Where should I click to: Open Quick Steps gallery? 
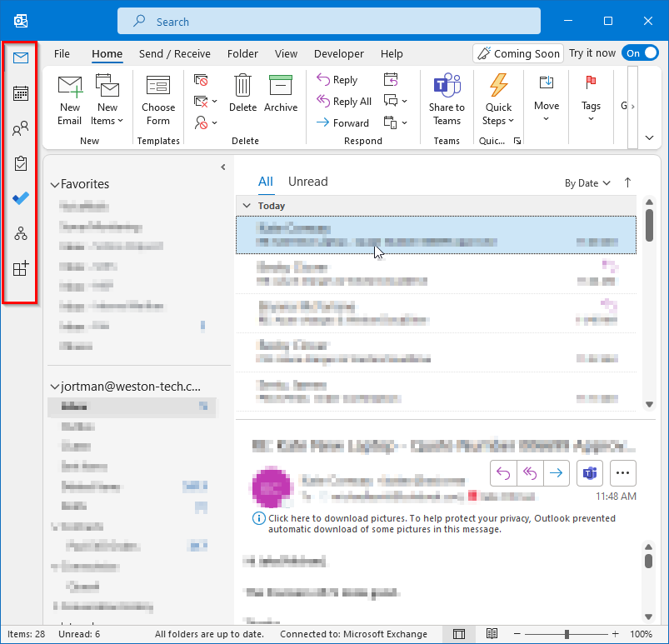click(x=498, y=100)
